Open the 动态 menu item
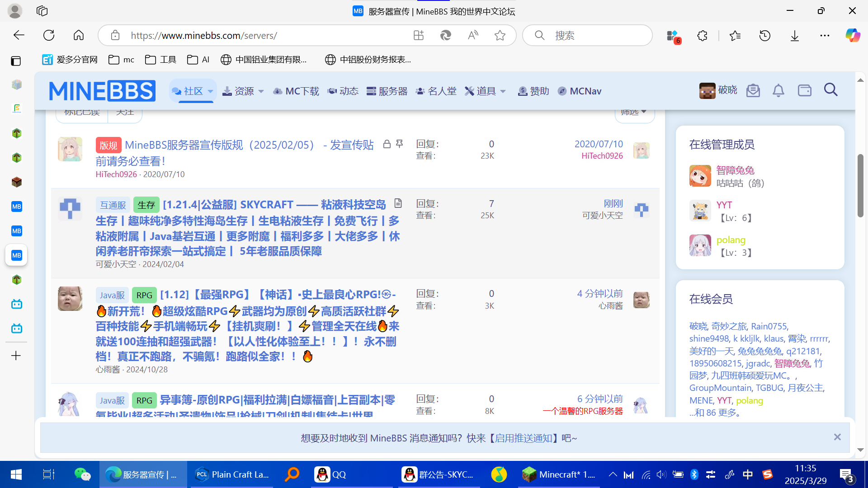 (x=343, y=91)
